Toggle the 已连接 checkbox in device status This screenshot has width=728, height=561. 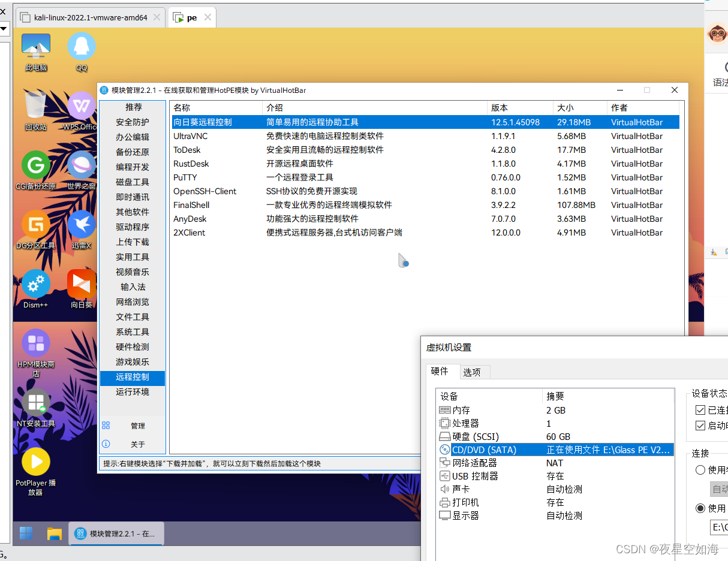(x=700, y=411)
